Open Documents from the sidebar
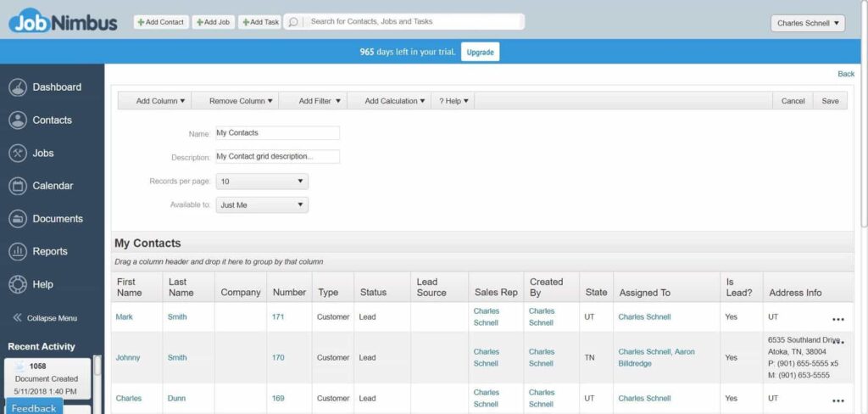 tap(58, 219)
